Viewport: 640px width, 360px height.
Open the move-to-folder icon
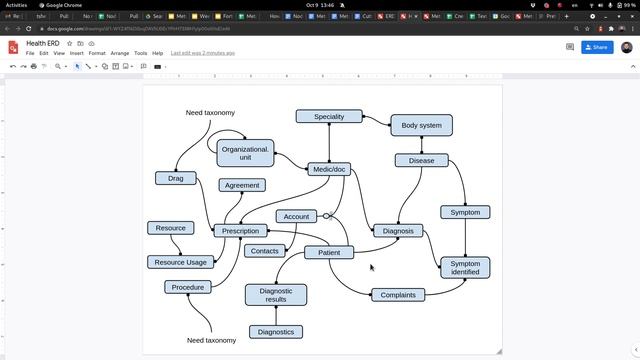click(x=80, y=43)
